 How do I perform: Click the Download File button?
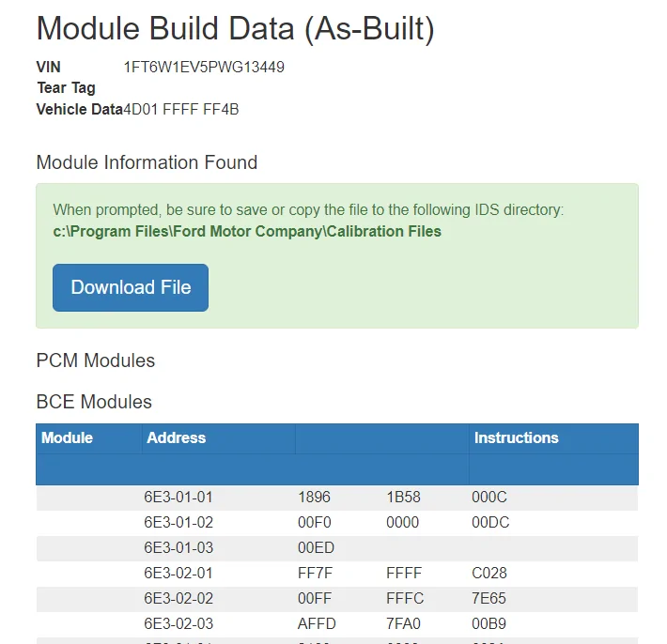(131, 287)
